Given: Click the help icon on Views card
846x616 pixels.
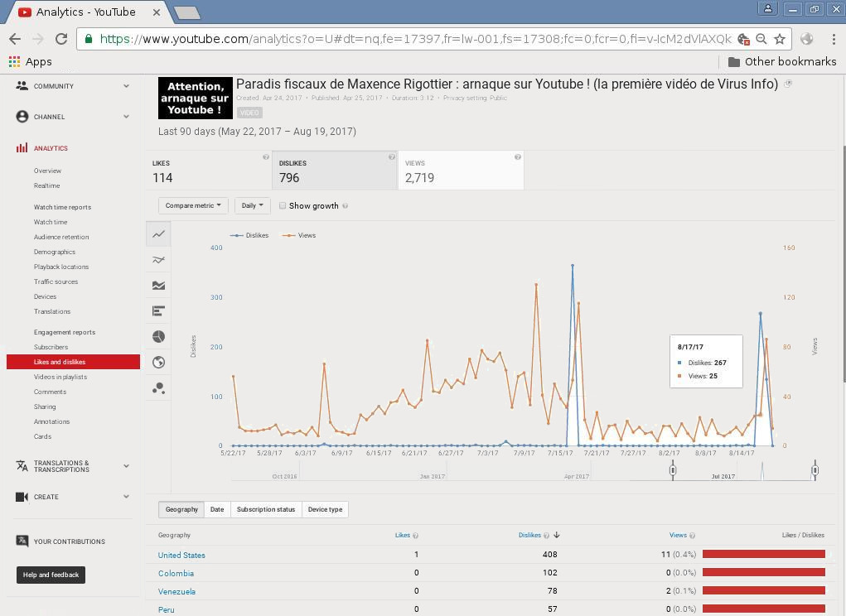Looking at the screenshot, I should [x=517, y=156].
